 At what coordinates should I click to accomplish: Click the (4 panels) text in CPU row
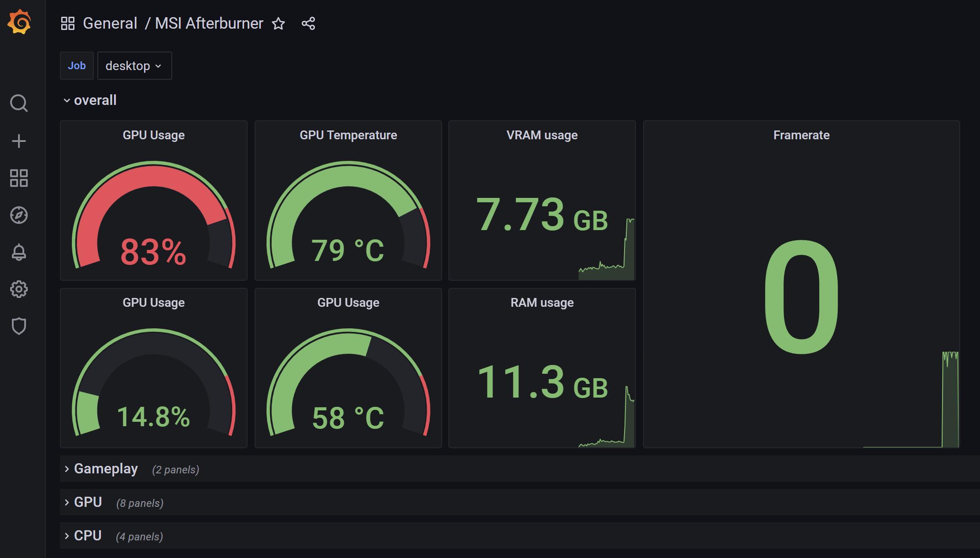point(140,537)
